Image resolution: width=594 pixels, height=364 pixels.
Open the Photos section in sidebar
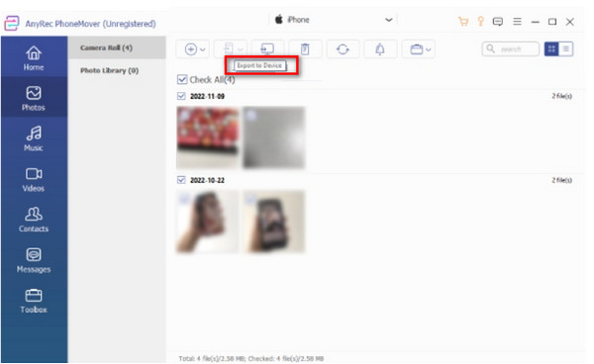(x=34, y=98)
